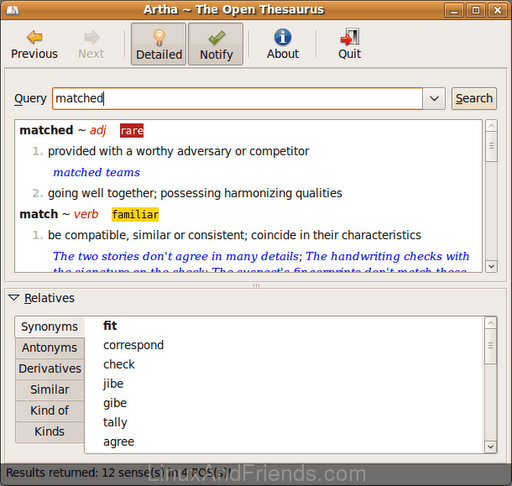512x486 pixels.
Task: Click the status bar results text
Action: [118, 473]
